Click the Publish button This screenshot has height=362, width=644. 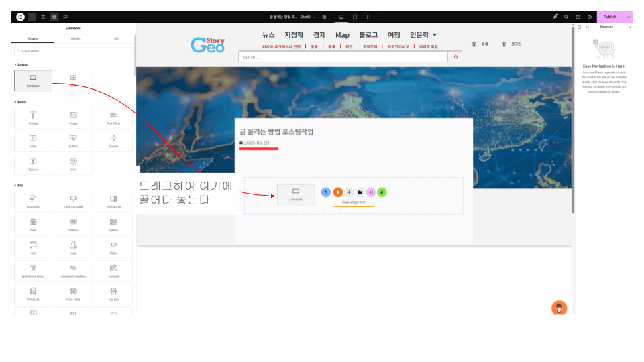610,17
